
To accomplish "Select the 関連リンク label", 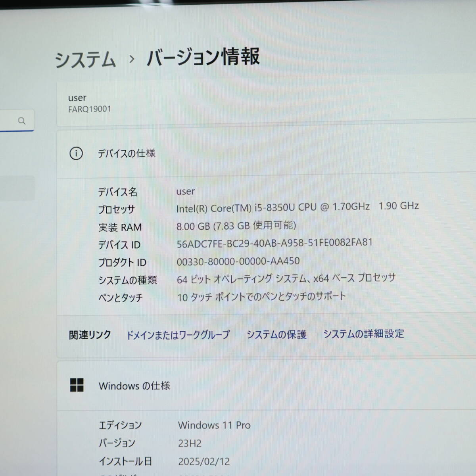I will [90, 335].
